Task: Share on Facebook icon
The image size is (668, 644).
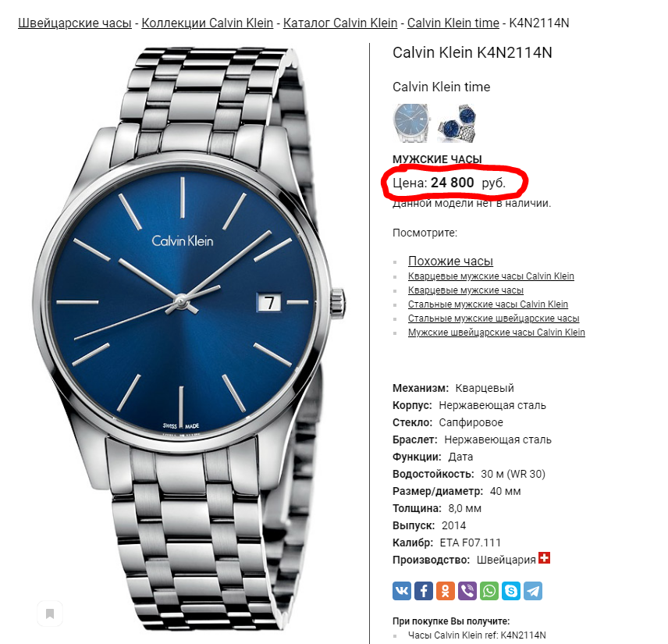Action: tap(424, 591)
